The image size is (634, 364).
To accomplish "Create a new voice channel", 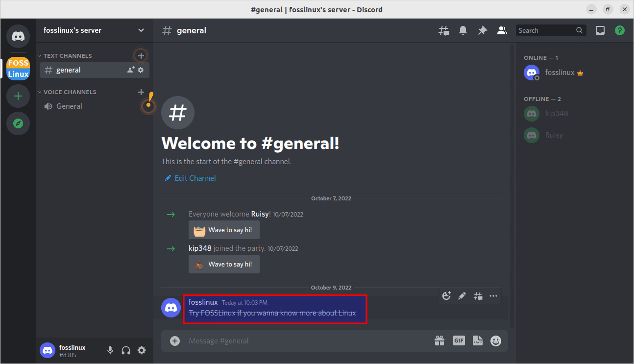I will [x=141, y=92].
